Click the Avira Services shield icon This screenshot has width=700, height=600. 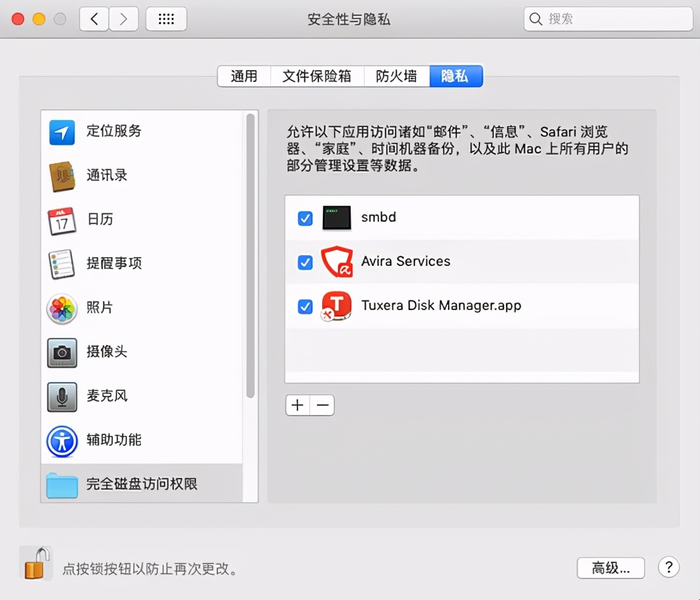pos(337,261)
